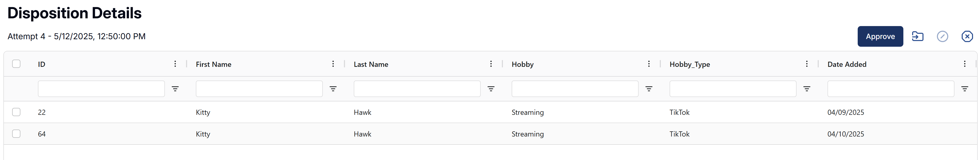This screenshot has width=980, height=160.
Task: Open the filter icon for Last Name column
Action: (491, 89)
